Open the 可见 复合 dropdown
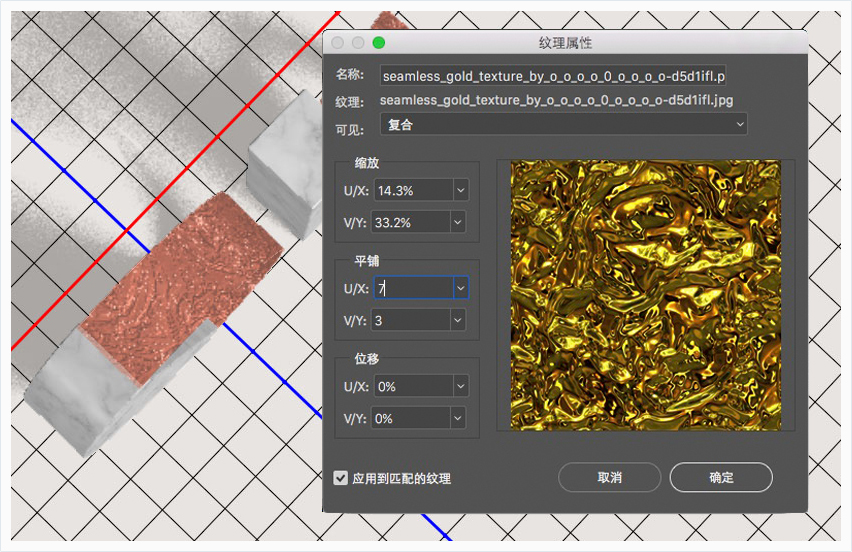 tap(563, 124)
